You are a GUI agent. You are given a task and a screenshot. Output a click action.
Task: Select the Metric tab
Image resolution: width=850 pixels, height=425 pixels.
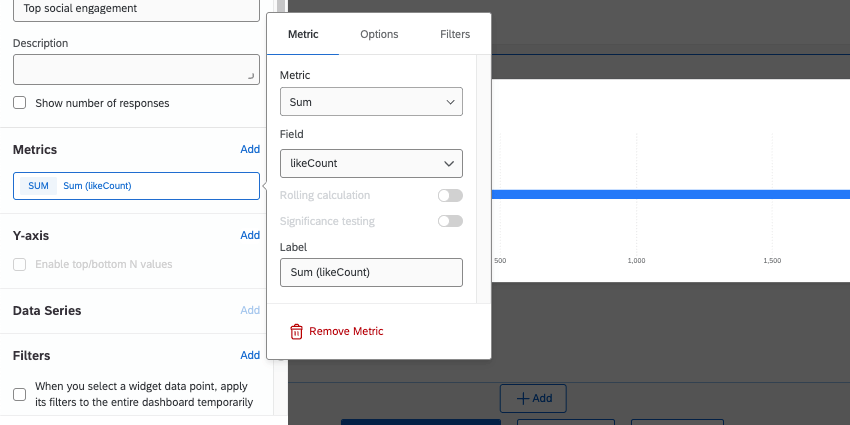(x=303, y=34)
